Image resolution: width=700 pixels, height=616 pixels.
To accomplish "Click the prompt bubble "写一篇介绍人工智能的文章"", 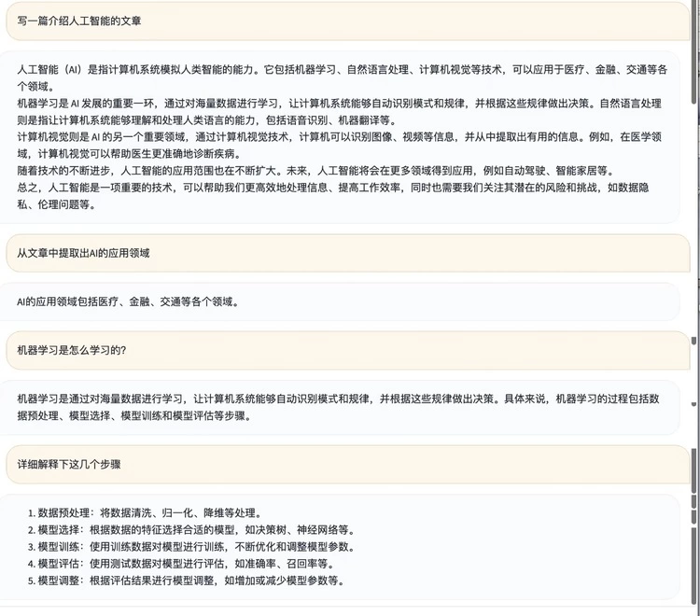I will tap(80, 21).
